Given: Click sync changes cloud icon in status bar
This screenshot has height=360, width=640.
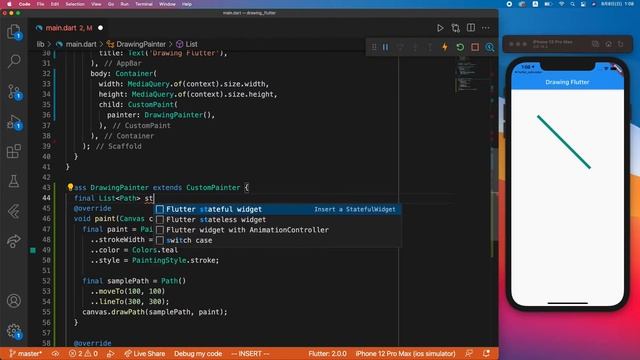Looking at the screenshot, I should point(55,353).
